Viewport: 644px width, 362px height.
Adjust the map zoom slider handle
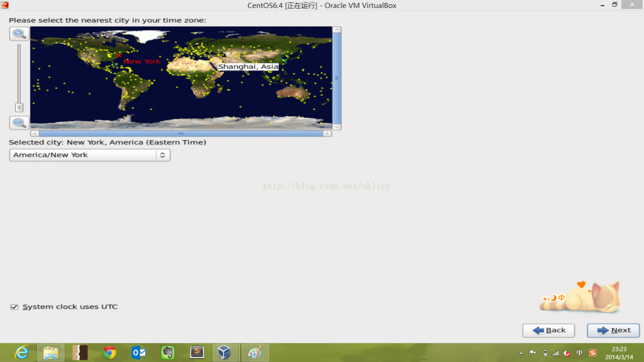(x=19, y=108)
